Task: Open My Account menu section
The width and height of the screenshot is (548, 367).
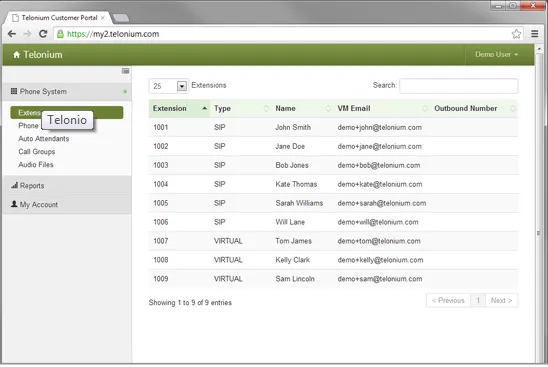Action: pyautogui.click(x=67, y=204)
